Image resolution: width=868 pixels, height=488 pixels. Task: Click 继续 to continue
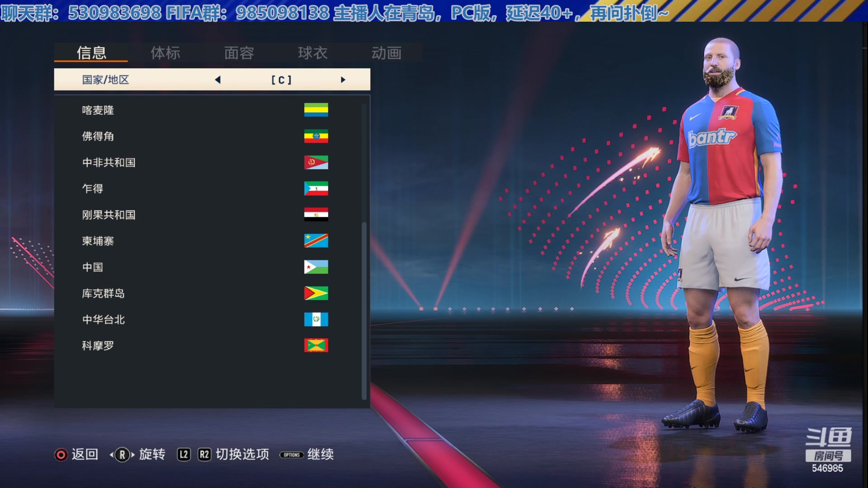[321, 454]
